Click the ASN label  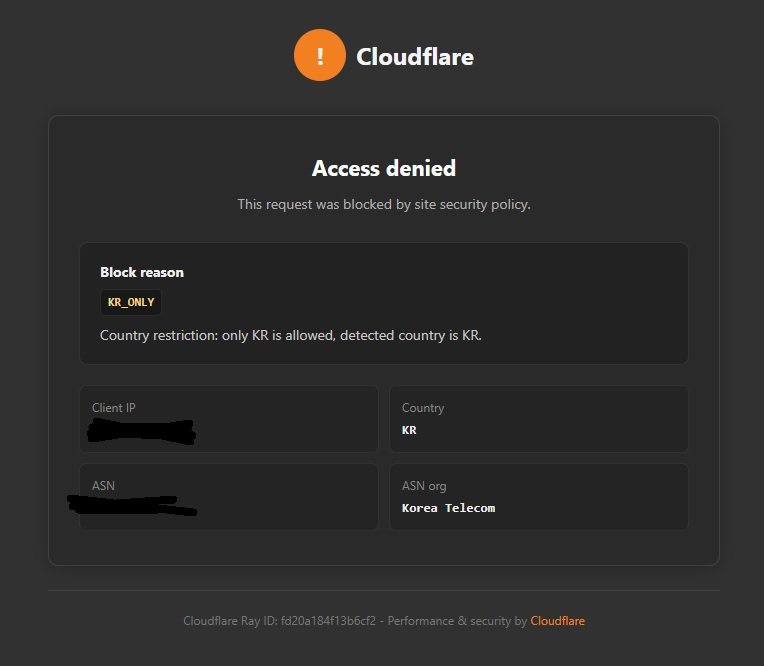tap(103, 486)
